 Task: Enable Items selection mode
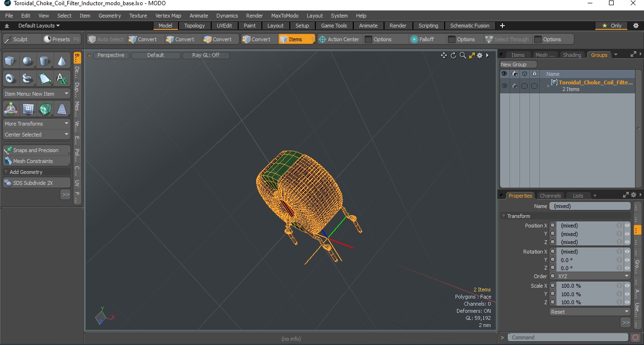coord(296,39)
